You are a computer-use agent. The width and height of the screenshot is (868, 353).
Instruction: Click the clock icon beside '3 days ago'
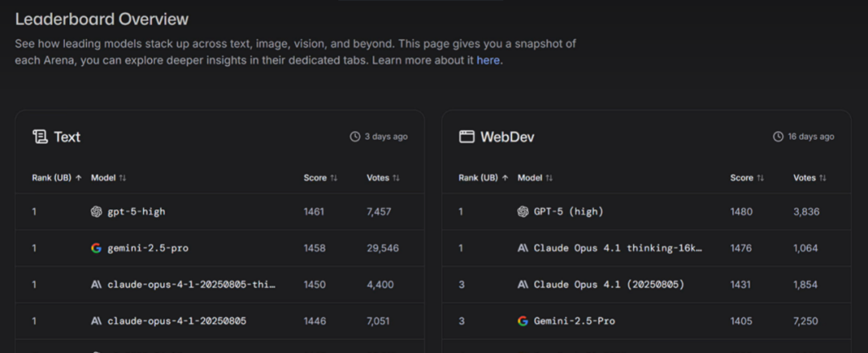(x=355, y=137)
